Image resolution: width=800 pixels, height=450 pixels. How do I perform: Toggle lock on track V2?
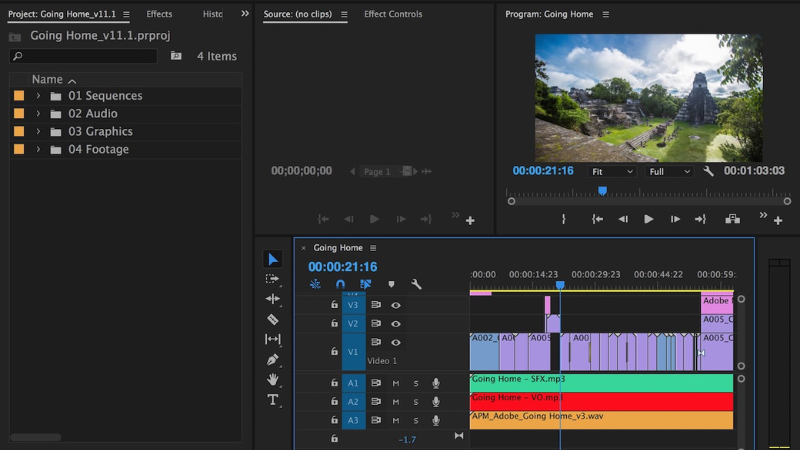(x=335, y=324)
